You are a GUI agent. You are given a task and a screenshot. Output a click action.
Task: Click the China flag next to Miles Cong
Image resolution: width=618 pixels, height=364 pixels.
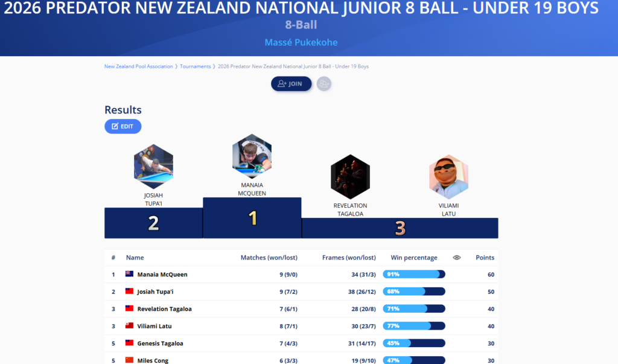click(129, 360)
